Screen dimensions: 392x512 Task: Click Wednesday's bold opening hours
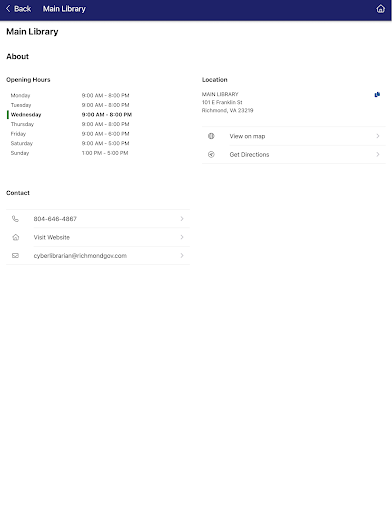click(107, 115)
